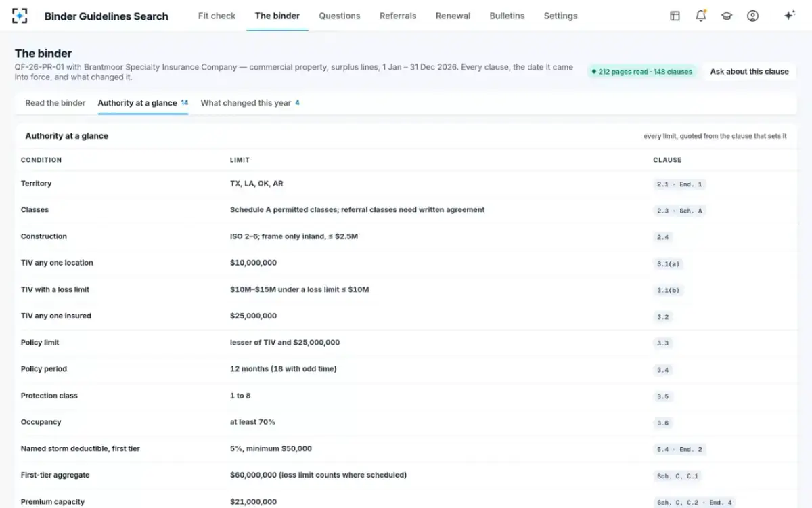Click the Construction condition label
The width and height of the screenshot is (812, 508).
(x=44, y=236)
